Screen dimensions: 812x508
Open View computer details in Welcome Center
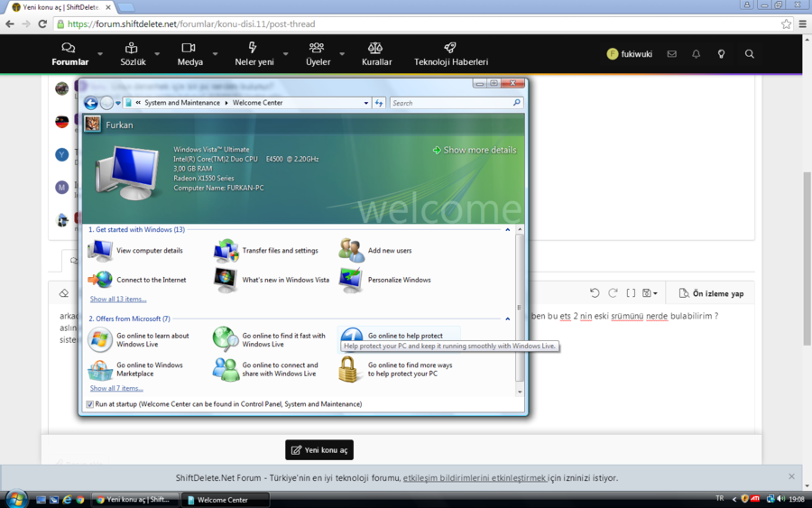(x=135, y=251)
